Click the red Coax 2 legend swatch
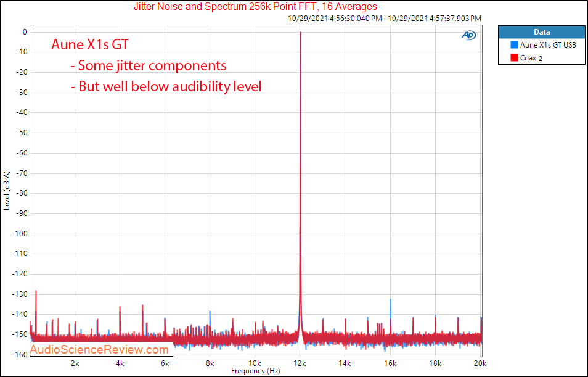Screen dimensions: 588x377 click(x=514, y=58)
